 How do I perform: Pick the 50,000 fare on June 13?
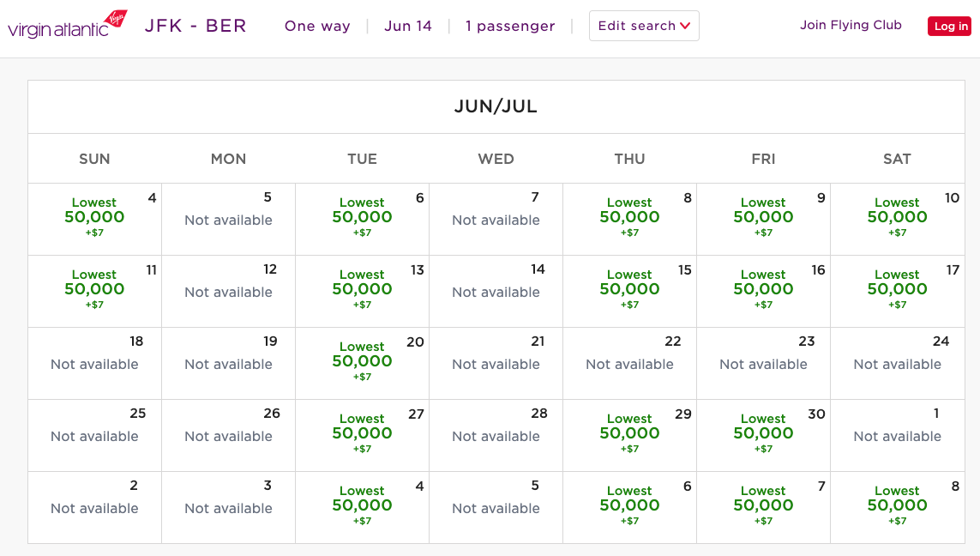coord(362,291)
